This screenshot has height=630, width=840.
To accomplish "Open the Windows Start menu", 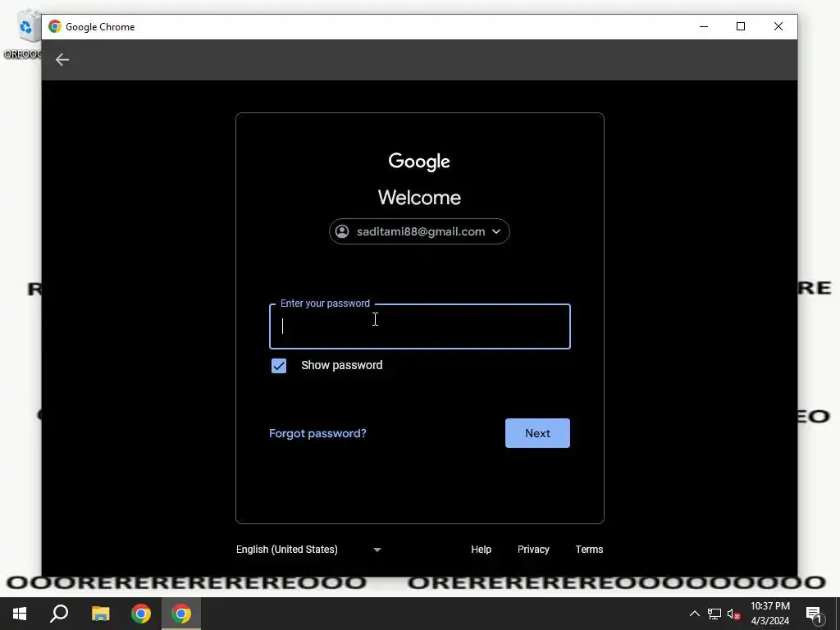I will [20, 614].
